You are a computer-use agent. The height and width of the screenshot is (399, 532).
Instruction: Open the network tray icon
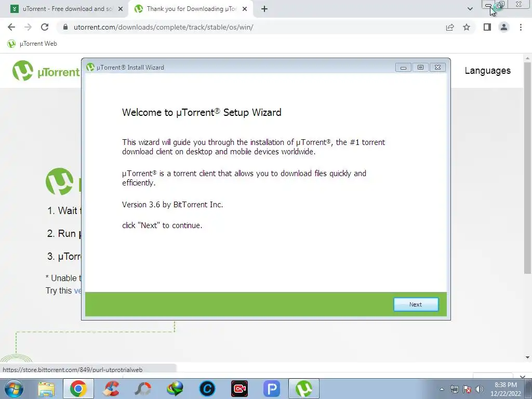pyautogui.click(x=454, y=389)
